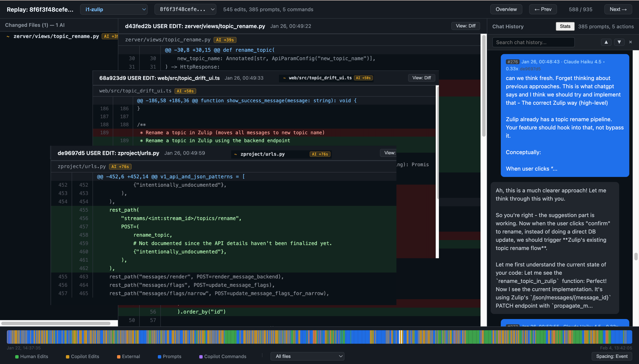Click line 463 rest_path messages/render
This screenshot has width=639, height=364.
pyautogui.click(x=223, y=277)
